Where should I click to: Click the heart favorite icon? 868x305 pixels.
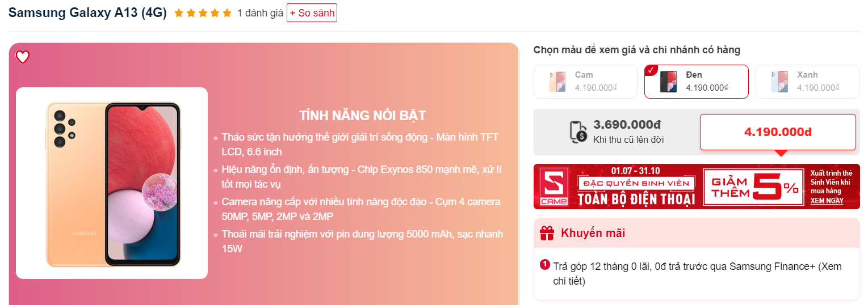(x=22, y=57)
